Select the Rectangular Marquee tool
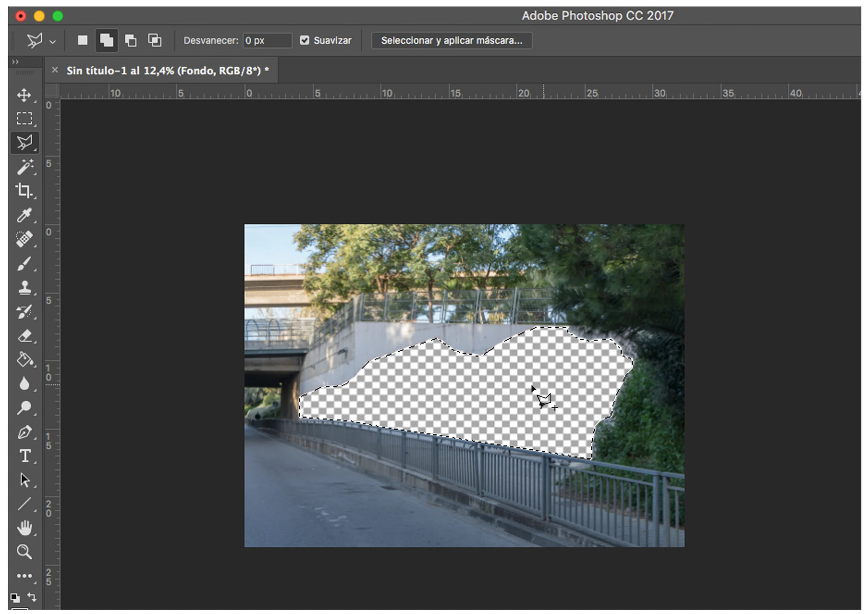The width and height of the screenshot is (868, 614). (x=24, y=119)
